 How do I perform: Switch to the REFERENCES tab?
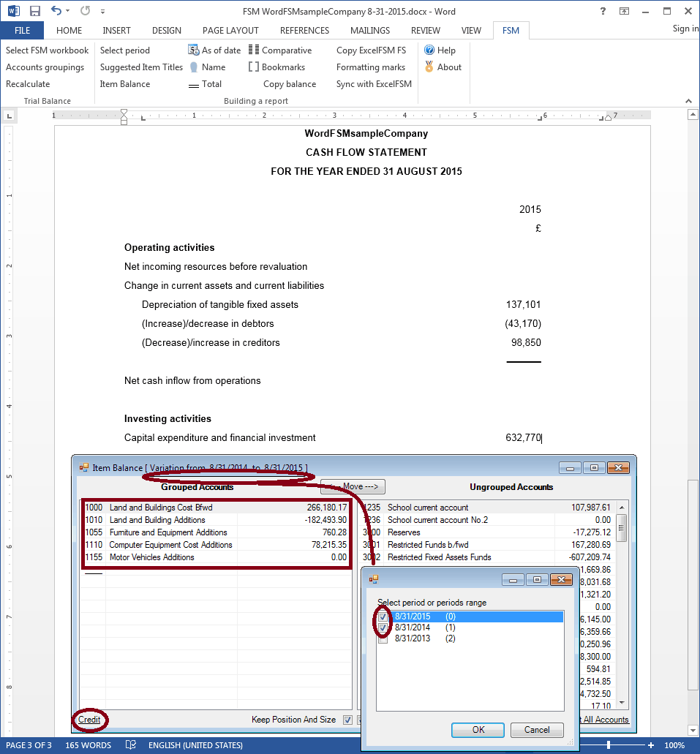[304, 30]
